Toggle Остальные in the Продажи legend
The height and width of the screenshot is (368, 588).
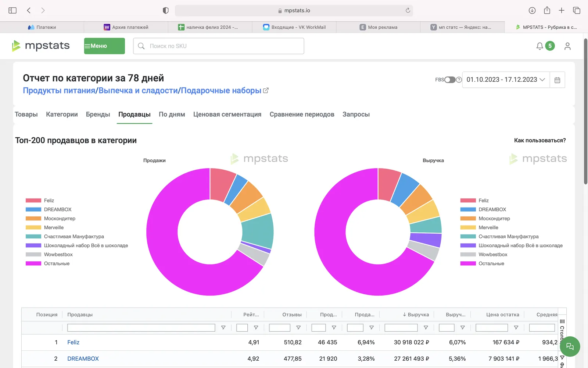click(x=47, y=263)
